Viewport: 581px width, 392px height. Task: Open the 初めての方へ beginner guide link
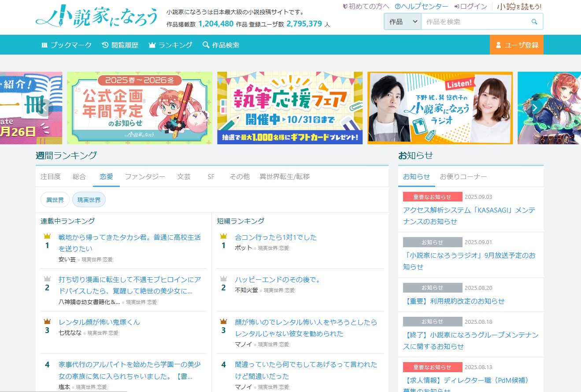[x=366, y=7]
